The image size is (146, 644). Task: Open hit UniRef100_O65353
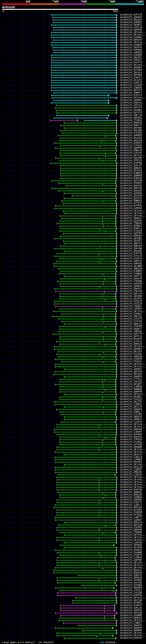coord(131,233)
